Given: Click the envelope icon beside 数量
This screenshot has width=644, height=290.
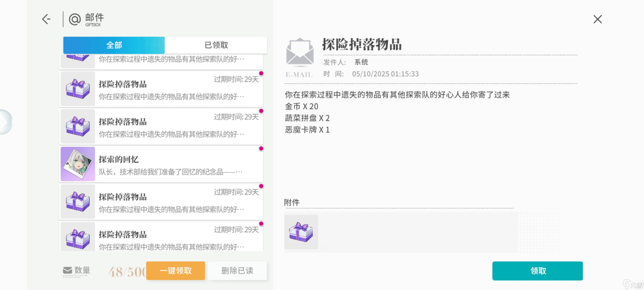Looking at the screenshot, I should point(67,270).
